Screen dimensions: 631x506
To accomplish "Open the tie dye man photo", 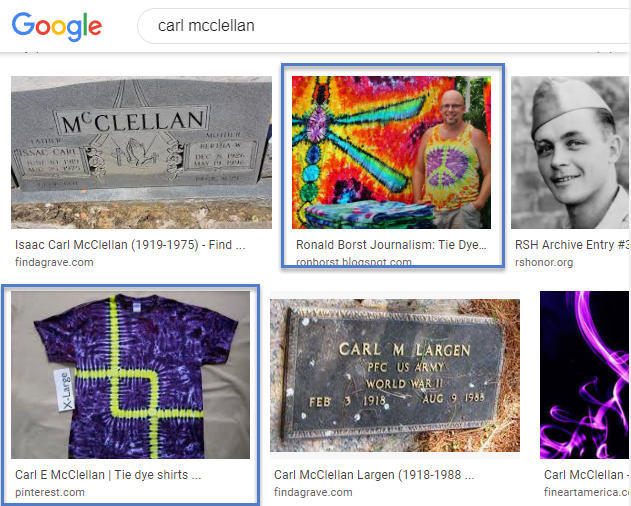I will 391,153.
